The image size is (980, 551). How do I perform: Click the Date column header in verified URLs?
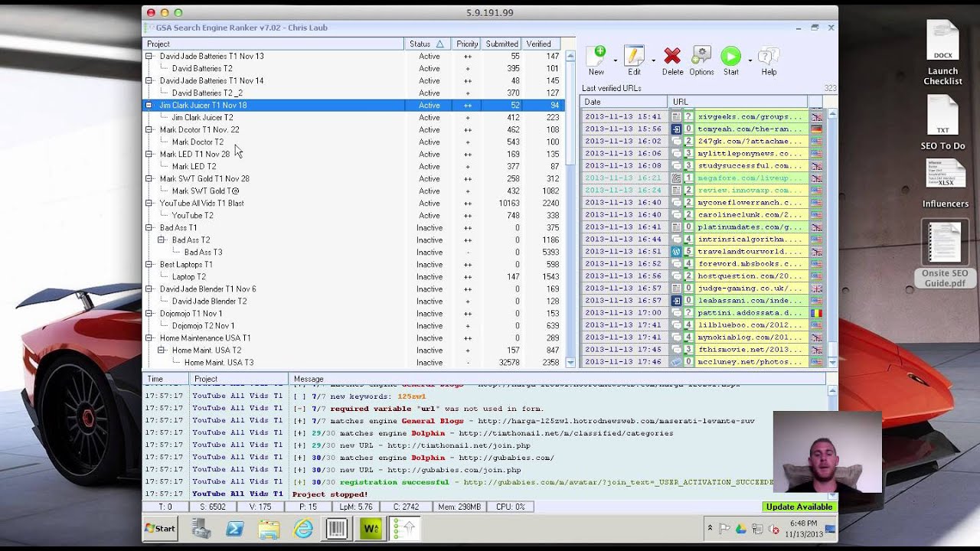click(x=624, y=102)
